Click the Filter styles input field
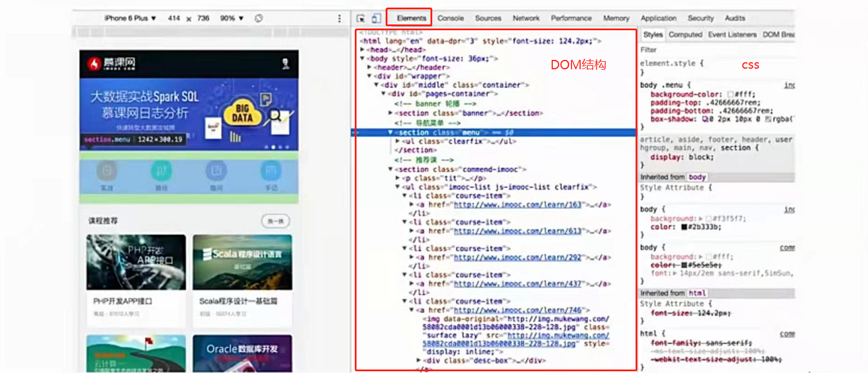This screenshot has width=868, height=373. (717, 50)
